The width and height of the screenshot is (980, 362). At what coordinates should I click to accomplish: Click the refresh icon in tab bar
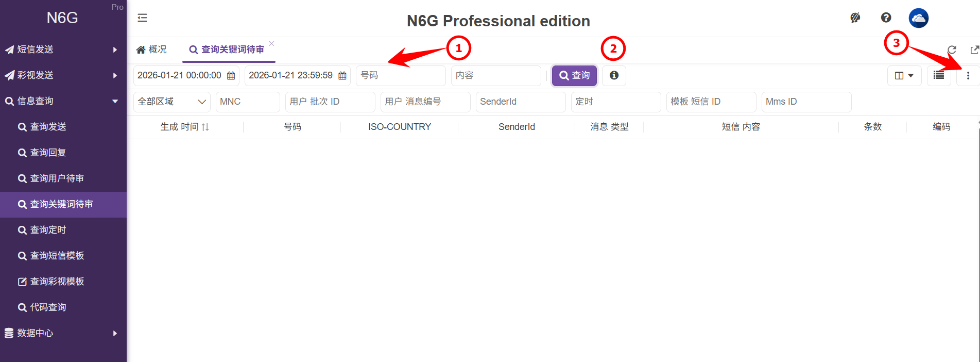(952, 50)
